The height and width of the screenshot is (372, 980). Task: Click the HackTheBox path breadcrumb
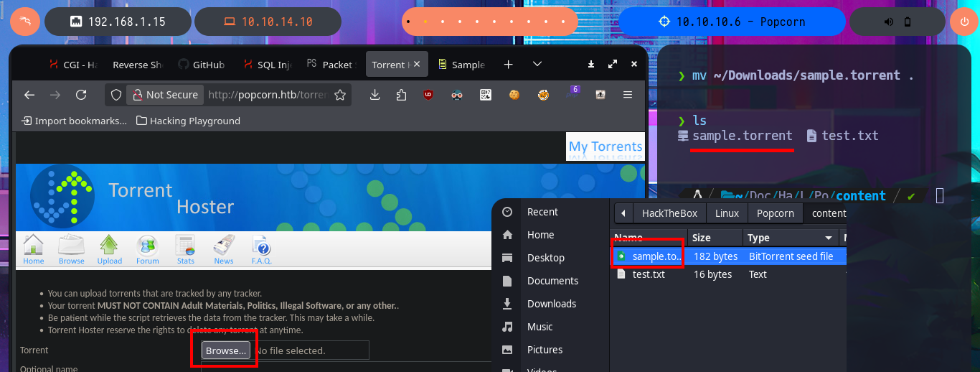[x=669, y=213]
